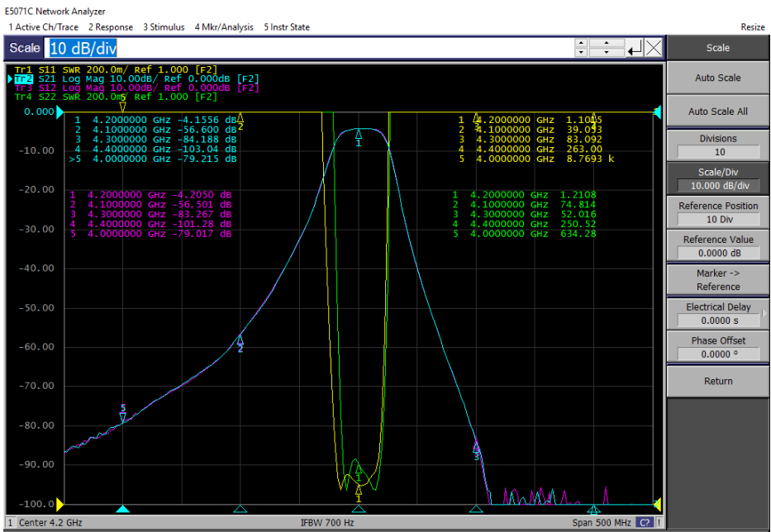This screenshot has height=532, width=771.
Task: Click the large step-up arrow in Scale bar
Action: [x=607, y=43]
